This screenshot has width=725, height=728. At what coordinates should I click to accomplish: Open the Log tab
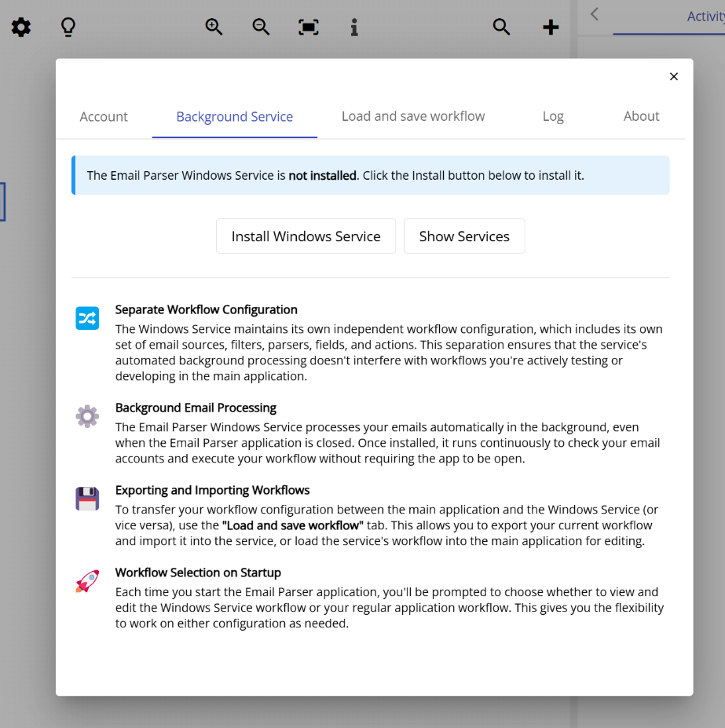[553, 116]
